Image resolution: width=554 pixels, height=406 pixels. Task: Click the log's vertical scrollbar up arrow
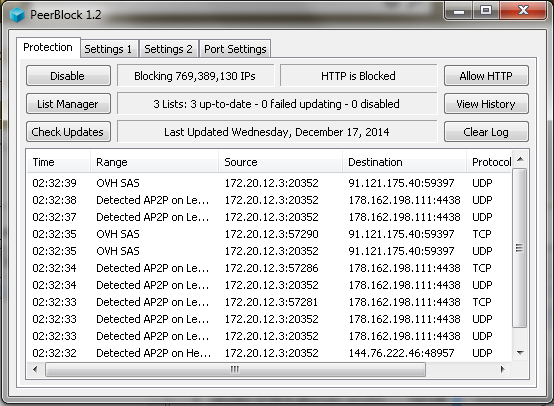coord(520,159)
